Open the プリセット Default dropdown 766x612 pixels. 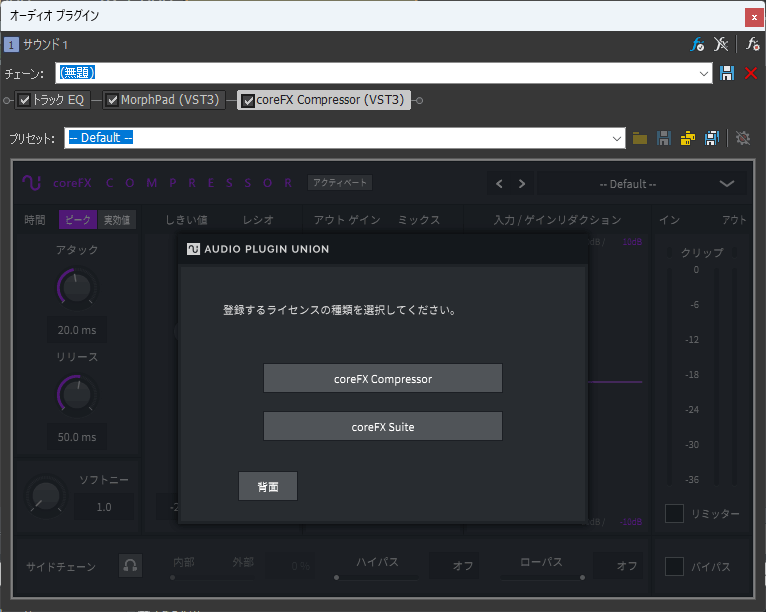pyautogui.click(x=618, y=138)
